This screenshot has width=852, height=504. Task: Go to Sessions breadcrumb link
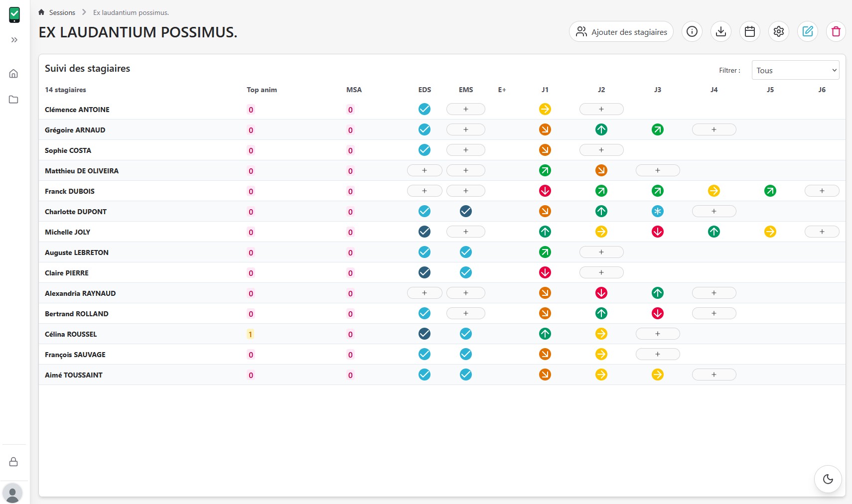[x=62, y=12]
